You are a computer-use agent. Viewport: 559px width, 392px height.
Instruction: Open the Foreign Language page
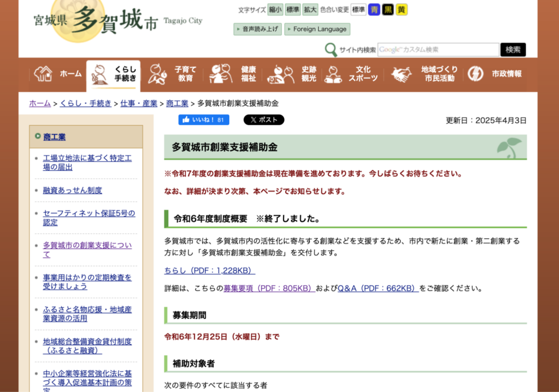tap(318, 29)
